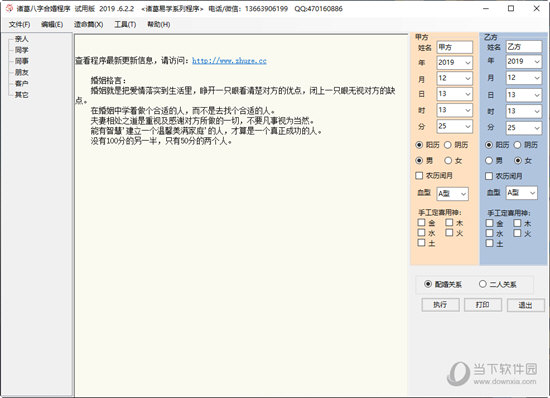Open the http://www.zhuge.cc link
The height and width of the screenshot is (398, 550).
[x=229, y=61]
